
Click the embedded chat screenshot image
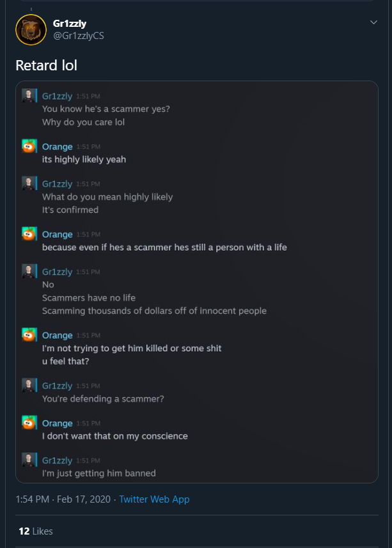pos(197,282)
